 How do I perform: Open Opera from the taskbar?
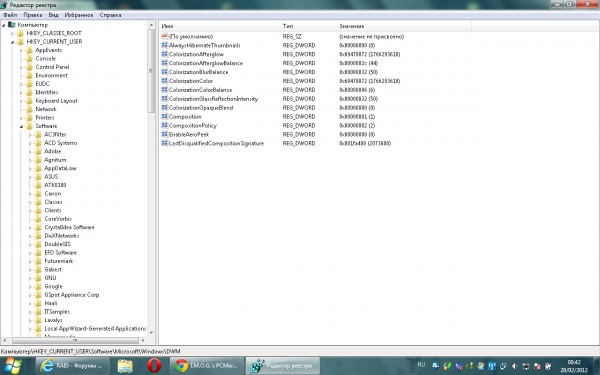pyautogui.click(x=154, y=365)
